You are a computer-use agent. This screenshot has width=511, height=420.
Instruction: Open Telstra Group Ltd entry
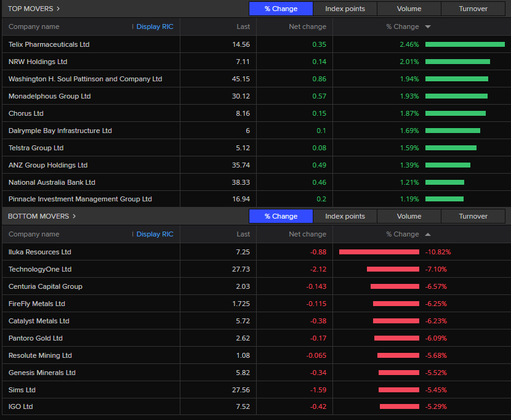(36, 148)
